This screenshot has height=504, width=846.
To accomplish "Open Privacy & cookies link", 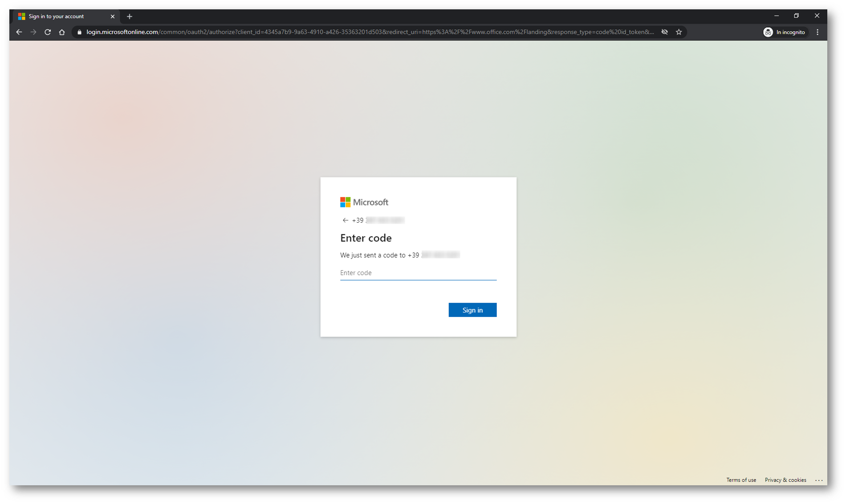I will coord(785,480).
